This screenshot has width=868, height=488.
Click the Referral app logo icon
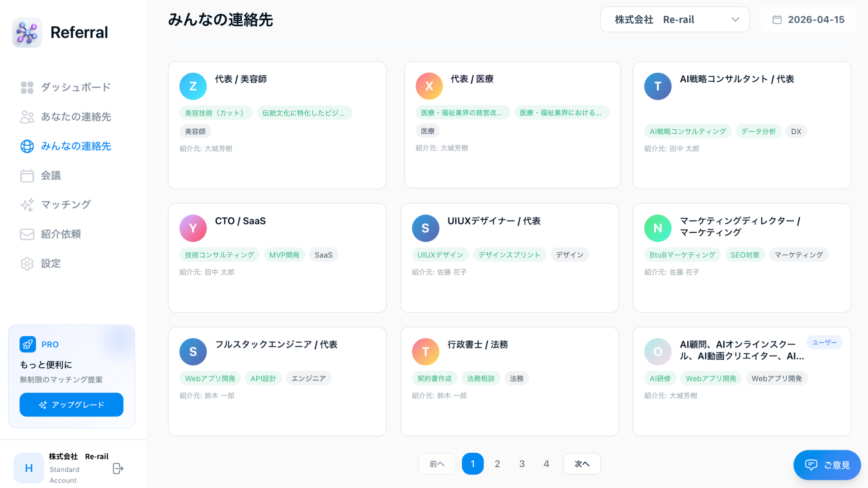point(27,33)
